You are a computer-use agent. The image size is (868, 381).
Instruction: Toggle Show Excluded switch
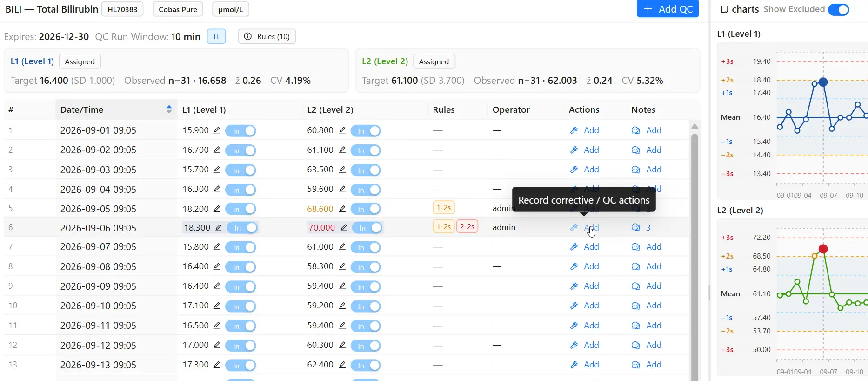click(x=839, y=10)
